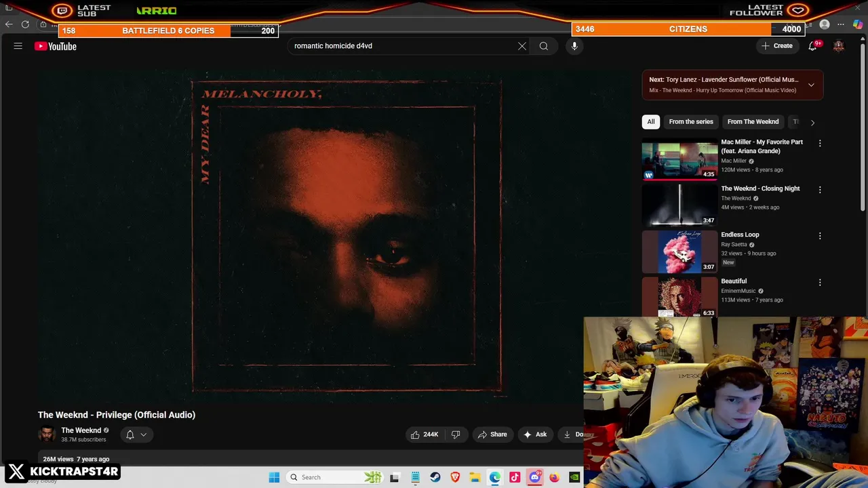Screen dimensions: 868x488
Task: Open the browser profile icon
Action: tap(825, 24)
